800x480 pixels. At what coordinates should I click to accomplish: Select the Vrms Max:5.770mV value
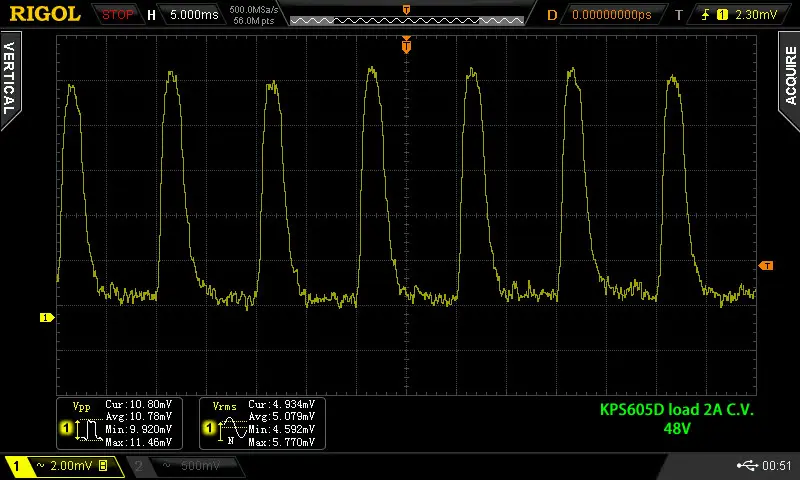click(x=281, y=442)
